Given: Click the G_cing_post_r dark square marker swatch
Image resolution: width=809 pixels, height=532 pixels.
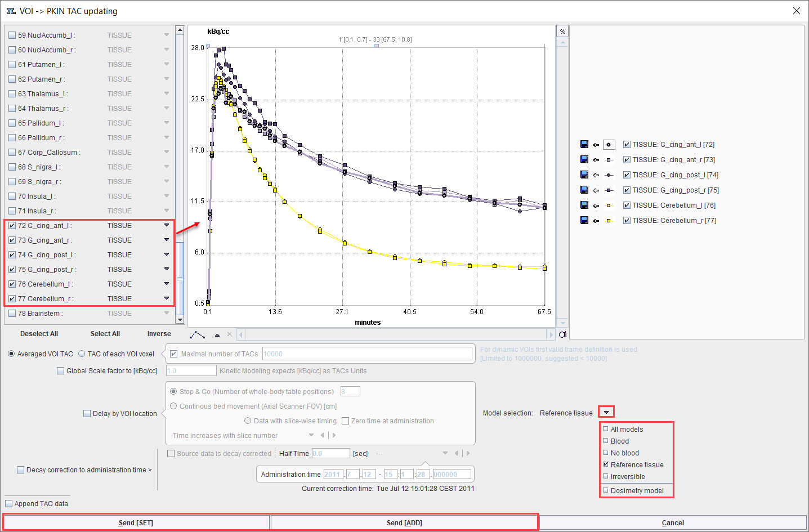Looking at the screenshot, I should pos(609,190).
